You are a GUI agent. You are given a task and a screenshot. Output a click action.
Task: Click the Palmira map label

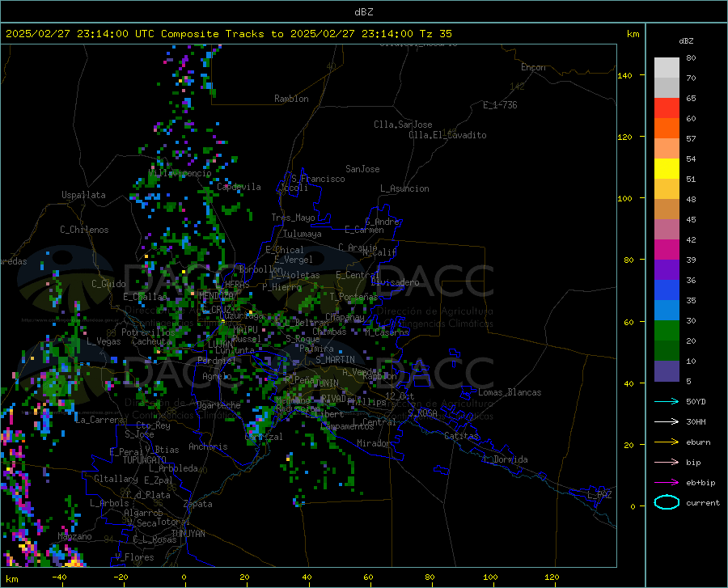point(316,349)
